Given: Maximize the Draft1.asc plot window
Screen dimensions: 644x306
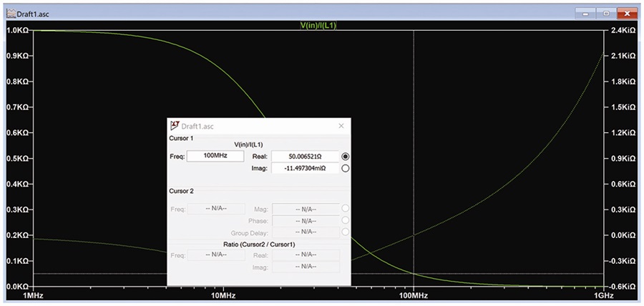Looking at the screenshot, I should (x=606, y=14).
